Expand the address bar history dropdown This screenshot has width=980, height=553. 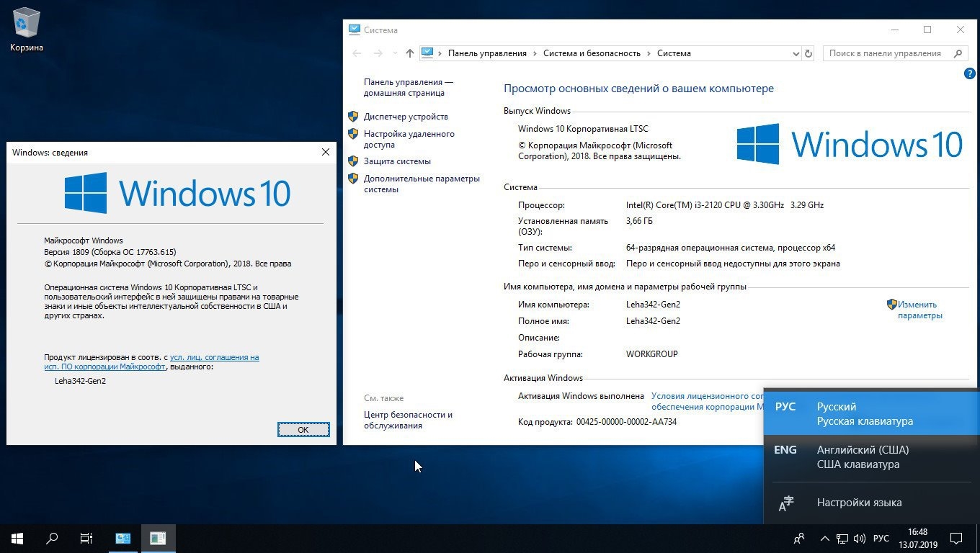tap(796, 53)
